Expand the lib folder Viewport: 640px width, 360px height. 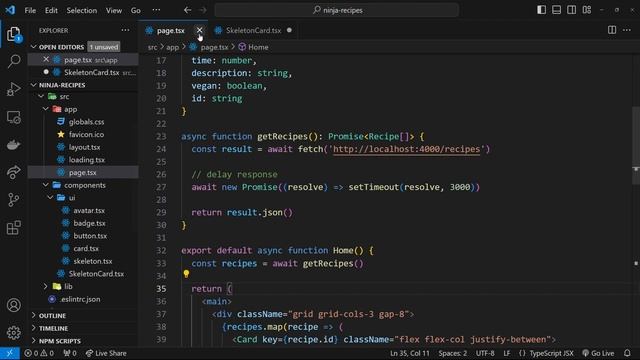coord(46,287)
